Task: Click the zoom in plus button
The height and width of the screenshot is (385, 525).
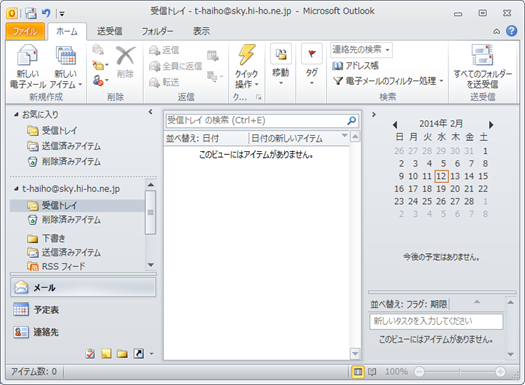Action: pos(500,372)
